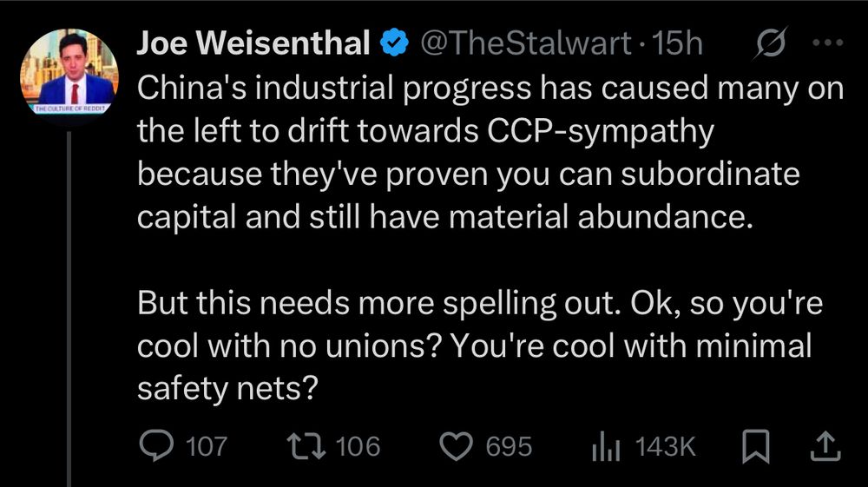Click the 106 reposts count
The image size is (868, 487).
coord(358,447)
